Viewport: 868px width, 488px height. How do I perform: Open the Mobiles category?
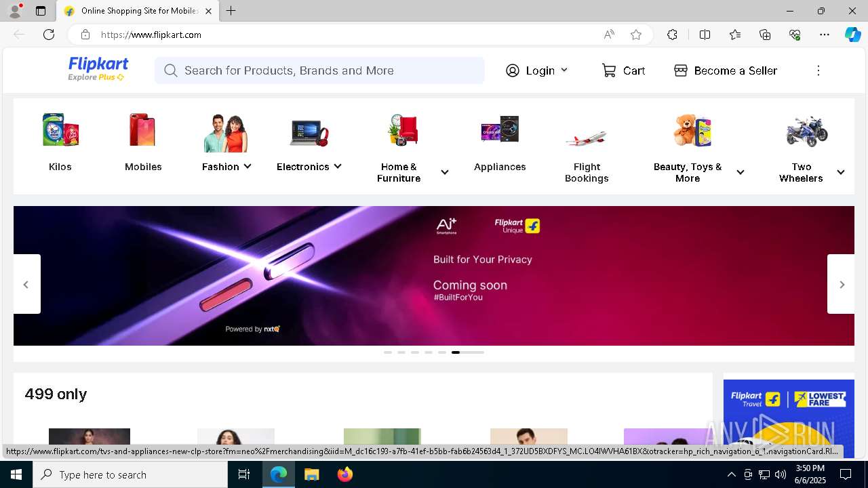[x=143, y=142]
